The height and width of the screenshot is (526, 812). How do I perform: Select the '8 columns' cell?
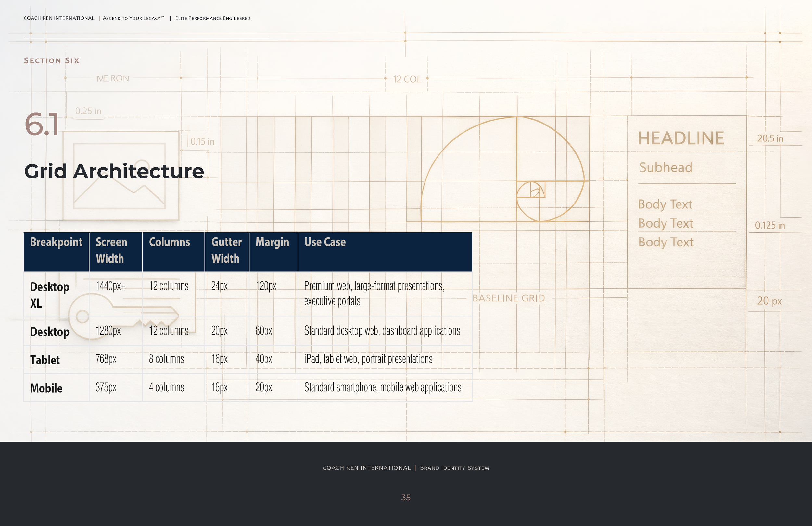tap(167, 359)
